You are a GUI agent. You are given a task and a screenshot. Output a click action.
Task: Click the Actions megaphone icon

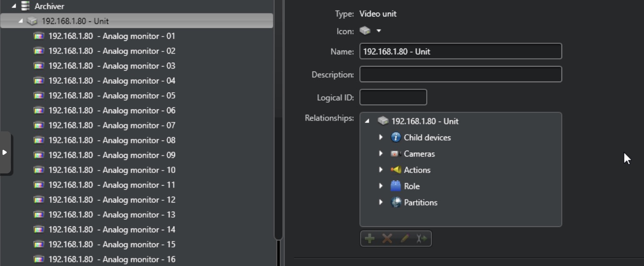[x=396, y=170]
